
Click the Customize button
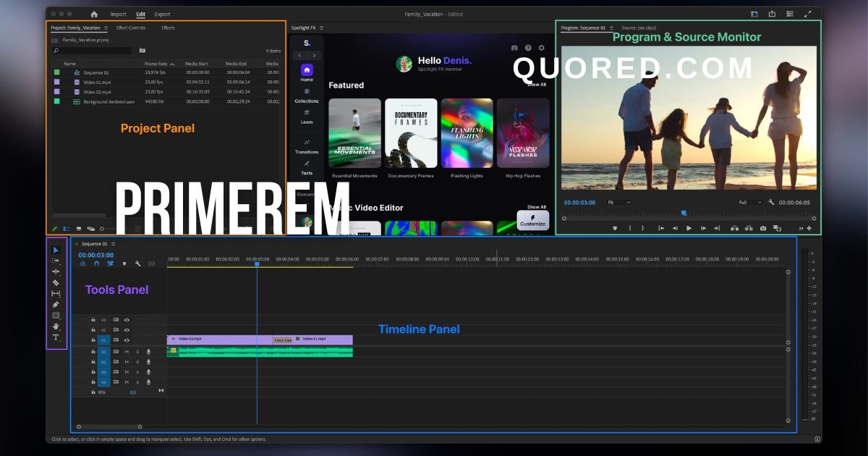532,220
